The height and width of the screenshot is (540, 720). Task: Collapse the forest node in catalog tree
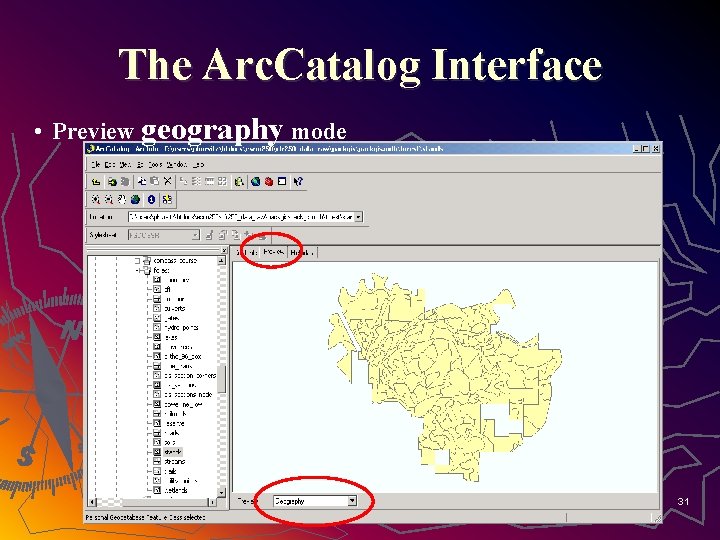coord(138,270)
